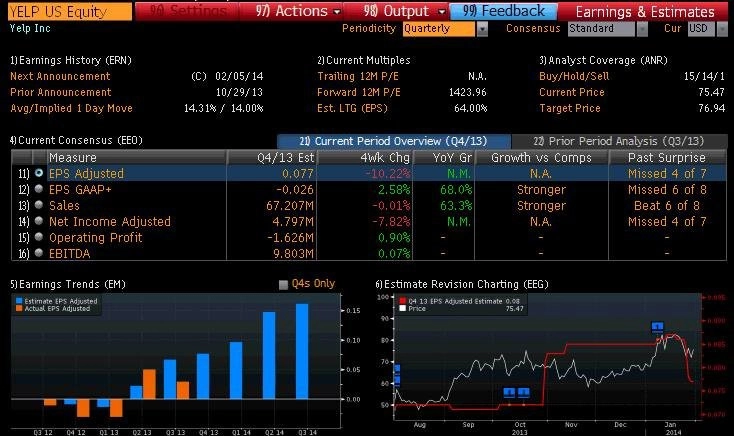Viewport: 734px width, 436px height.
Task: Select the EPS GAAP+ radio button
Action: pos(39,189)
